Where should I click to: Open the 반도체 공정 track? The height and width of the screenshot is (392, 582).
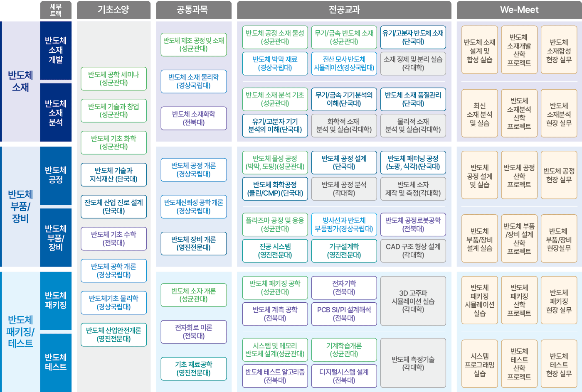(x=56, y=175)
